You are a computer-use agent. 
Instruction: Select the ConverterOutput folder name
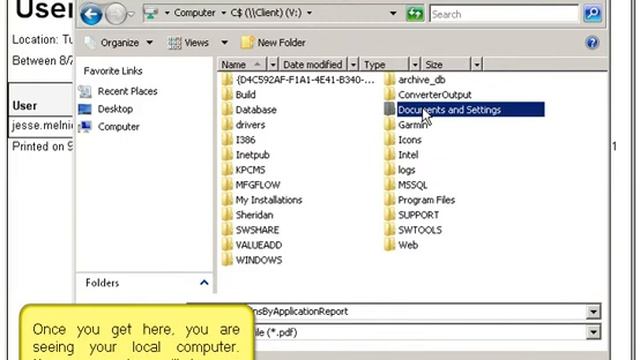tap(435, 95)
